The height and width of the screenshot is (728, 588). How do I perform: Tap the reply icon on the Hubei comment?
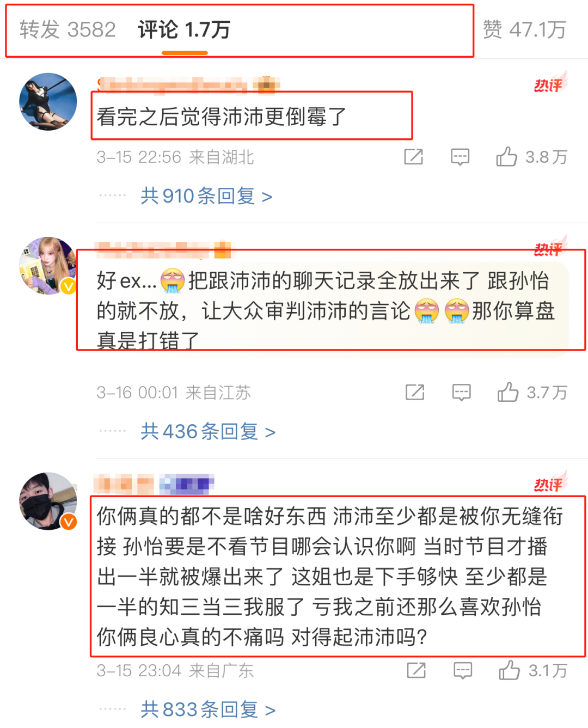click(x=460, y=157)
